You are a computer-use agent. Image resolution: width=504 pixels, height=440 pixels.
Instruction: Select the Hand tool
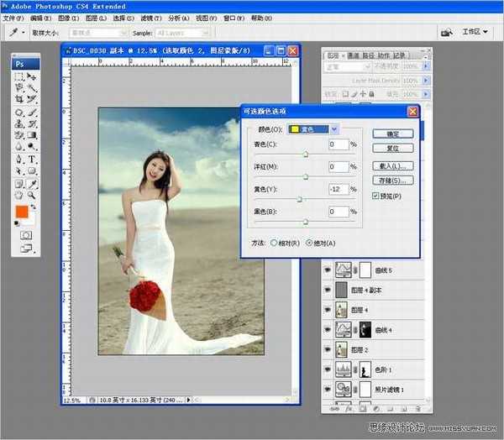click(19, 195)
